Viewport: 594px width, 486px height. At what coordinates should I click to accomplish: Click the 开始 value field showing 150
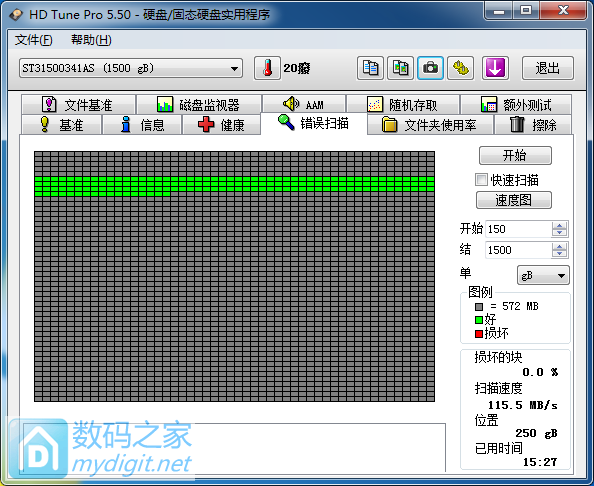pos(518,229)
